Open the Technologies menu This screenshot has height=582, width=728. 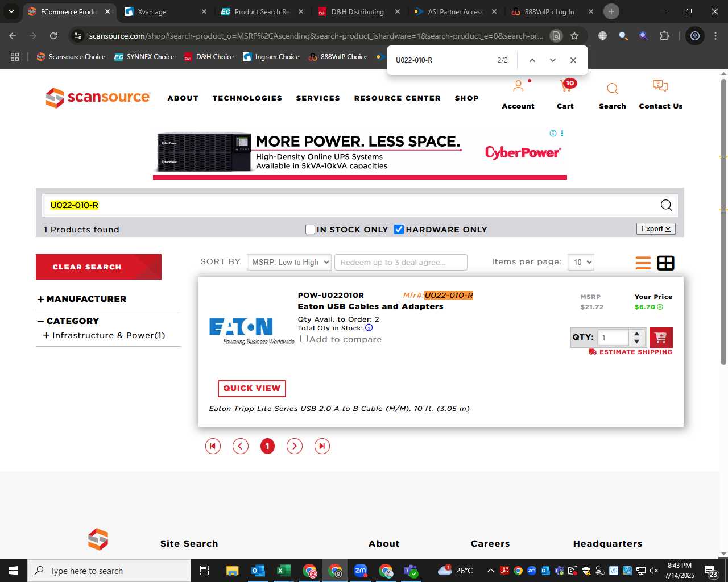click(x=247, y=98)
